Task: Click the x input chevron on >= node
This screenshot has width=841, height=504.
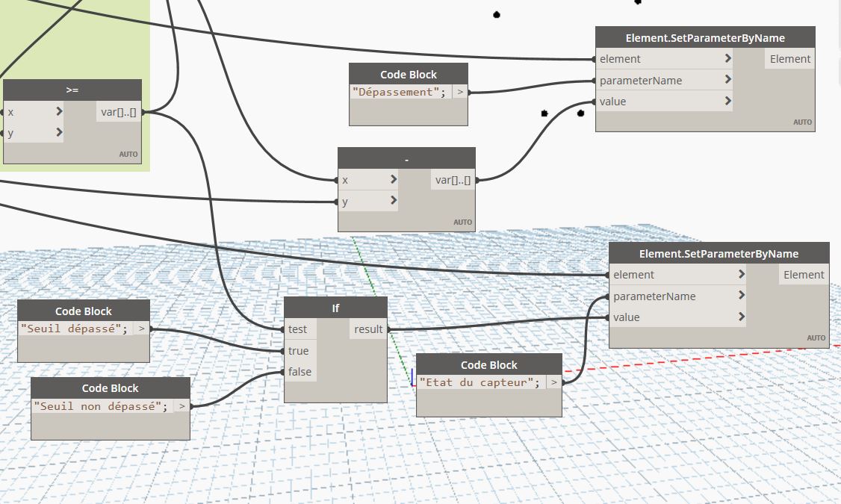Action: click(60, 112)
